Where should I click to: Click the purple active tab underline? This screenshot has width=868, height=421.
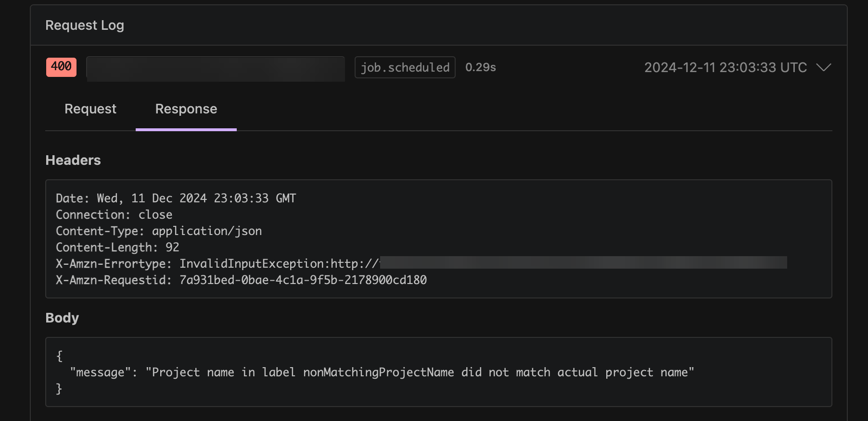186,129
